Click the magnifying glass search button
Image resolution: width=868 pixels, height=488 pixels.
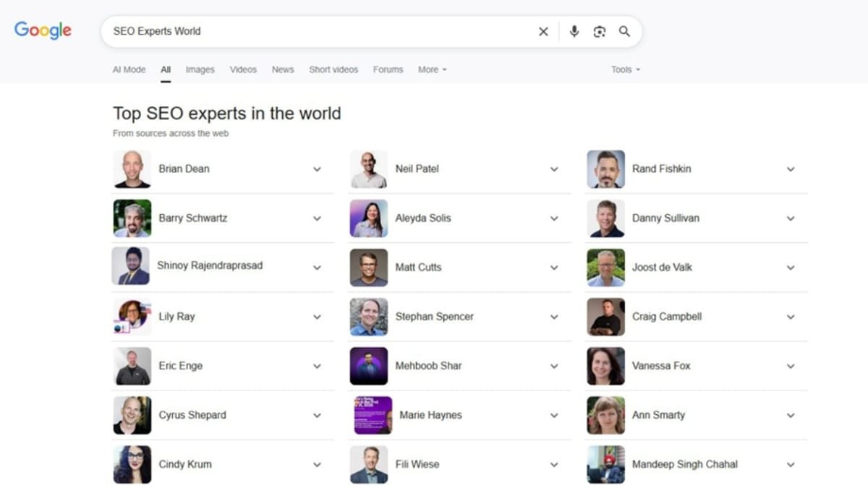pyautogui.click(x=624, y=32)
